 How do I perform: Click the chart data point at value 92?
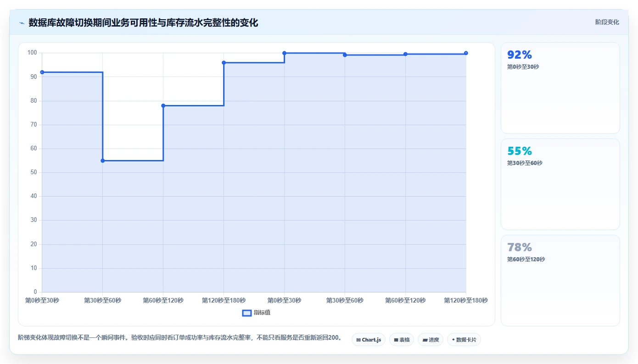coord(42,72)
